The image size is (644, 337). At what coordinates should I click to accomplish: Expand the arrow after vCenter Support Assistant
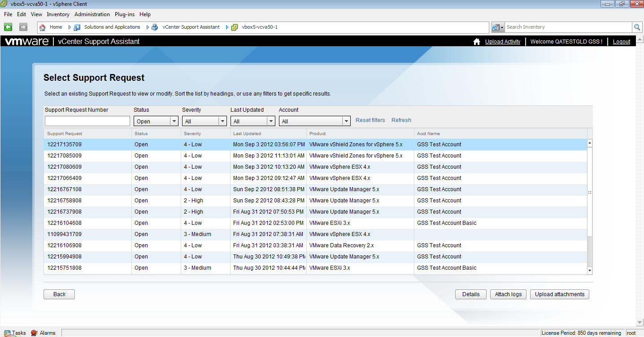[x=226, y=27]
